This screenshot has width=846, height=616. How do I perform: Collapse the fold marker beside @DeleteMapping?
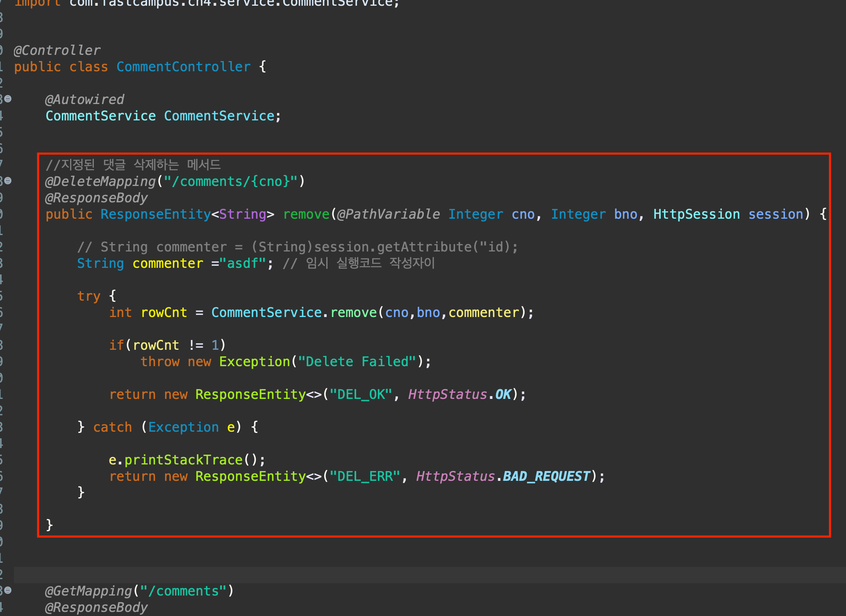[8, 181]
